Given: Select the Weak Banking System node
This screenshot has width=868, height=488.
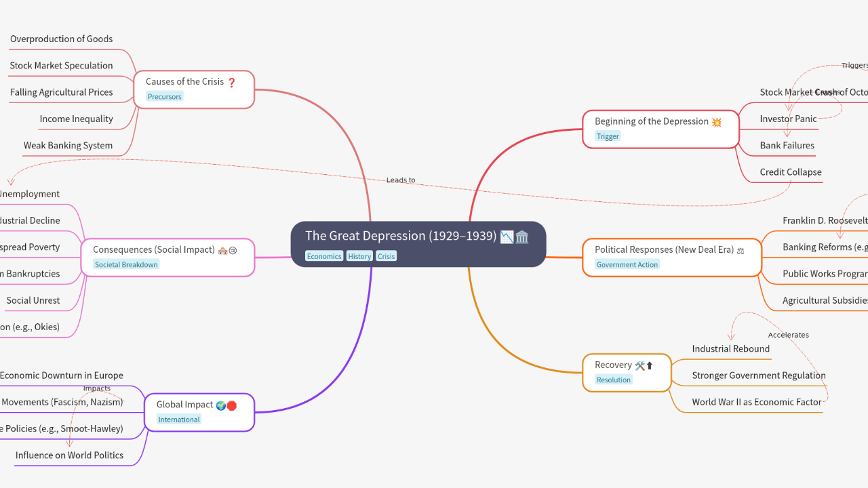Looking at the screenshot, I should pyautogui.click(x=68, y=145).
